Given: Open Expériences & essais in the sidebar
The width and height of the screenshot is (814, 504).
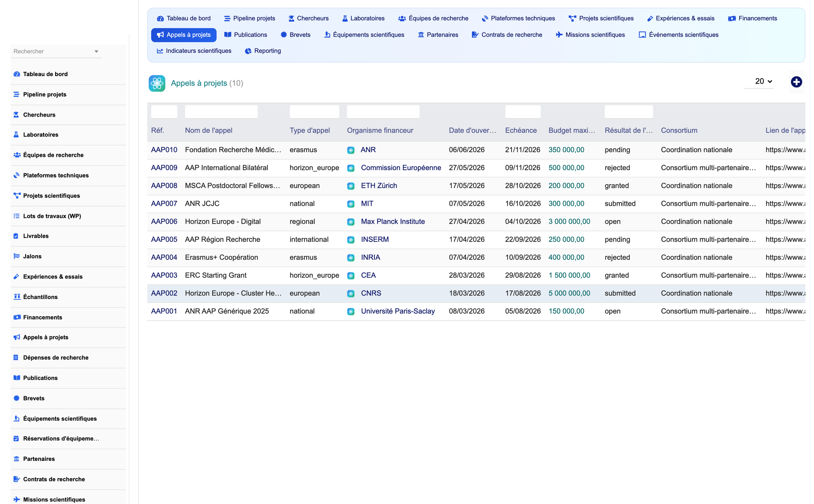Looking at the screenshot, I should [68, 276].
